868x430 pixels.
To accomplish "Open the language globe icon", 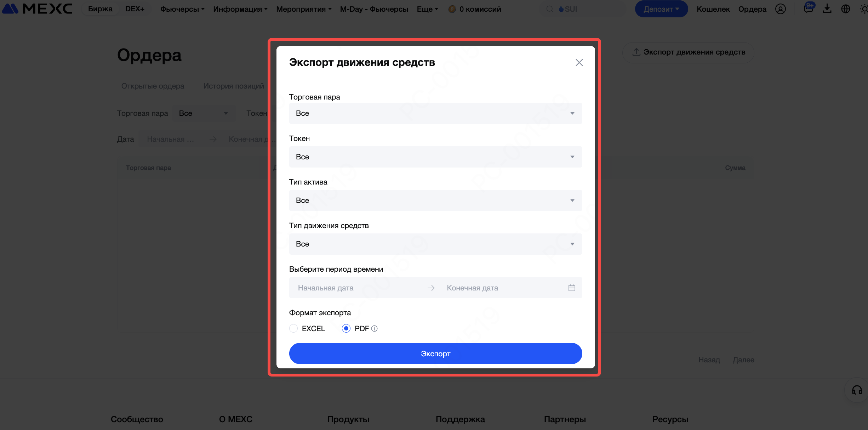I will (x=846, y=9).
